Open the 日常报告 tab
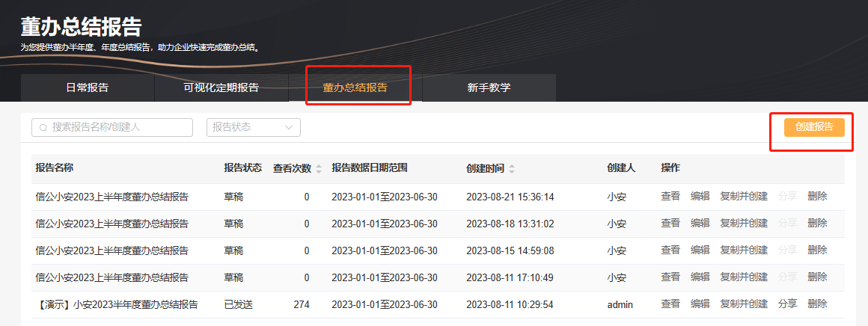868x326 pixels. 88,87
